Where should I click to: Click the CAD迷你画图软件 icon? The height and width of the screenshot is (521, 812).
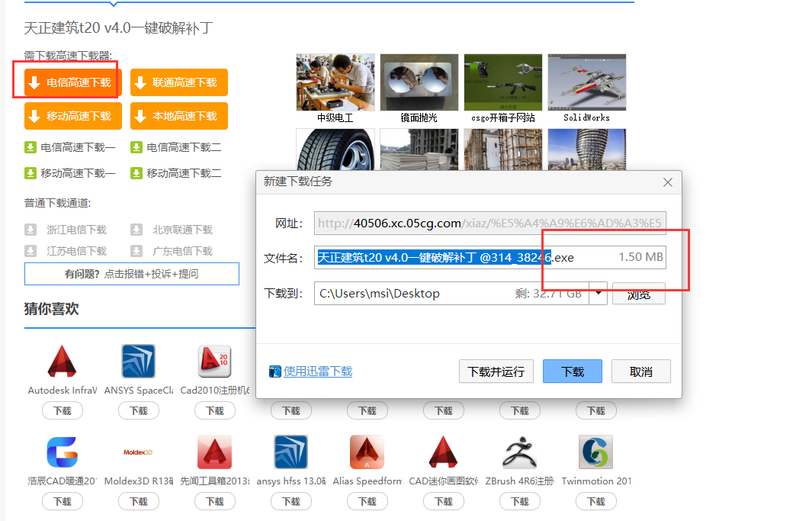point(443,452)
